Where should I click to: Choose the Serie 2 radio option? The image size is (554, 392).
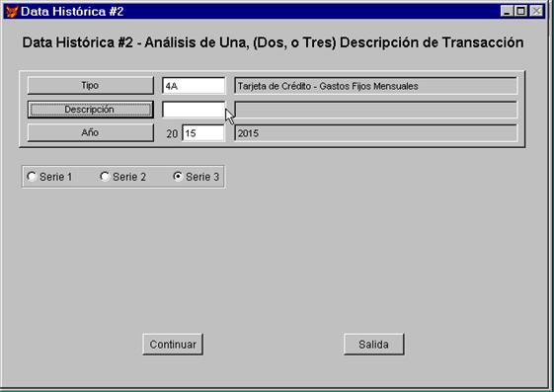pos(123,177)
